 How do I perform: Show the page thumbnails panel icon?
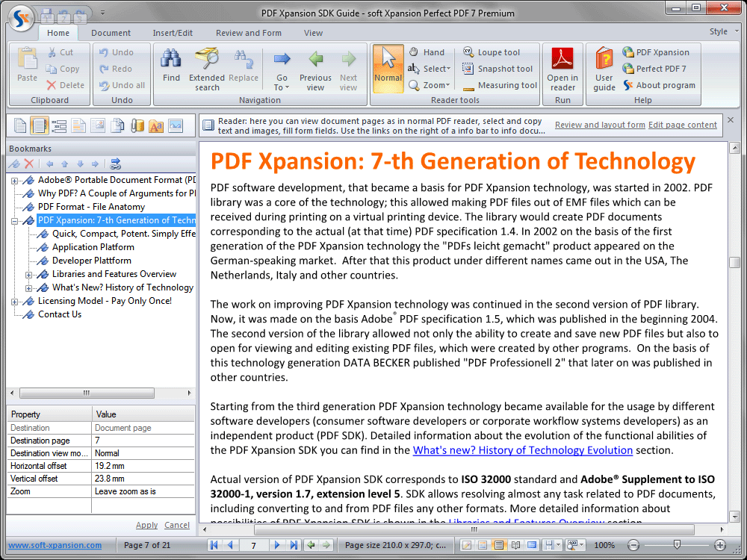click(20, 125)
